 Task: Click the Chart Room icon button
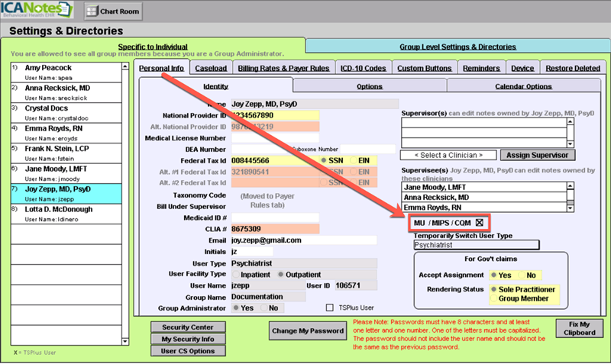point(112,11)
